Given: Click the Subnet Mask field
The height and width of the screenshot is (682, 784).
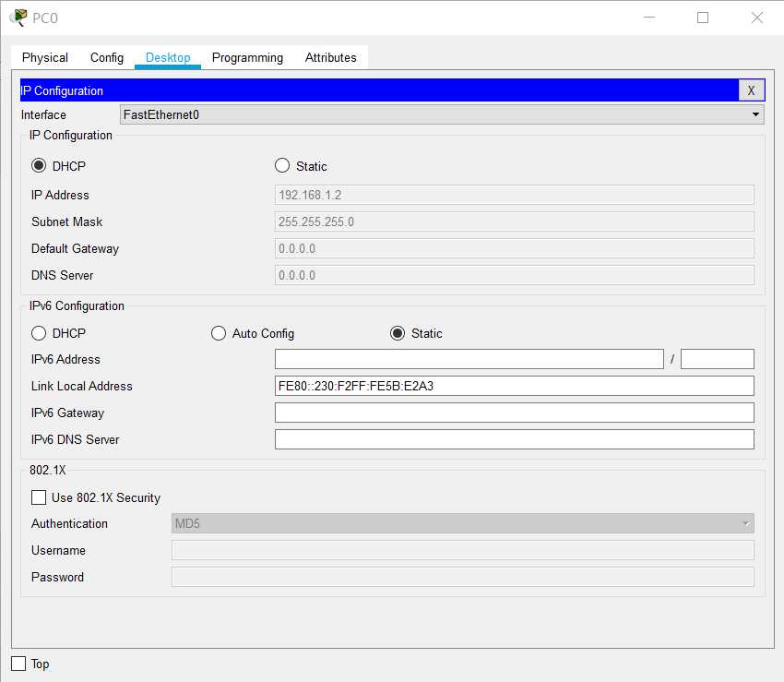Looking at the screenshot, I should click(514, 221).
